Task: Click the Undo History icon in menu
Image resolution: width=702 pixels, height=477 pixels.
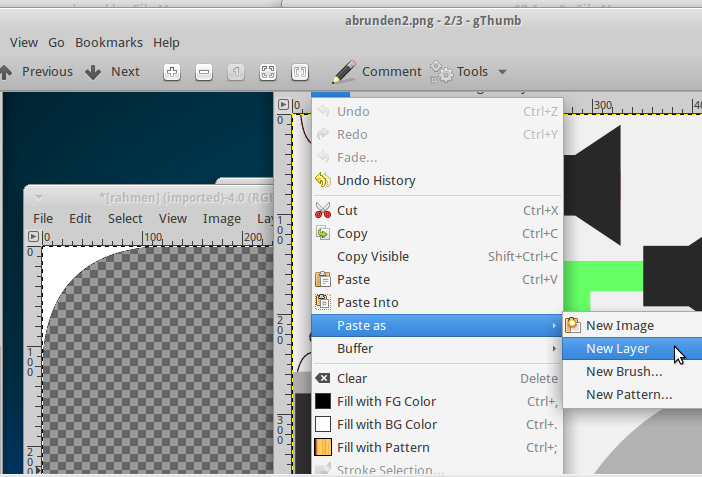Action: pyautogui.click(x=323, y=180)
